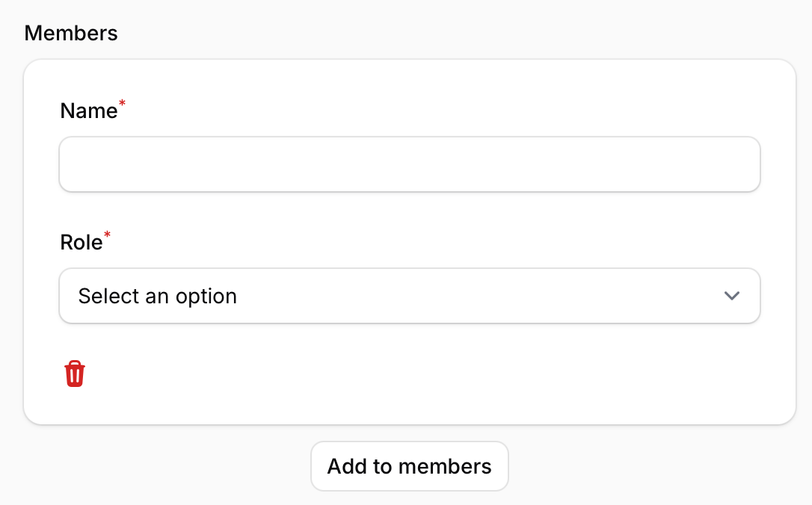The height and width of the screenshot is (505, 812).
Task: Select the Role chevron to show options
Action: point(731,296)
